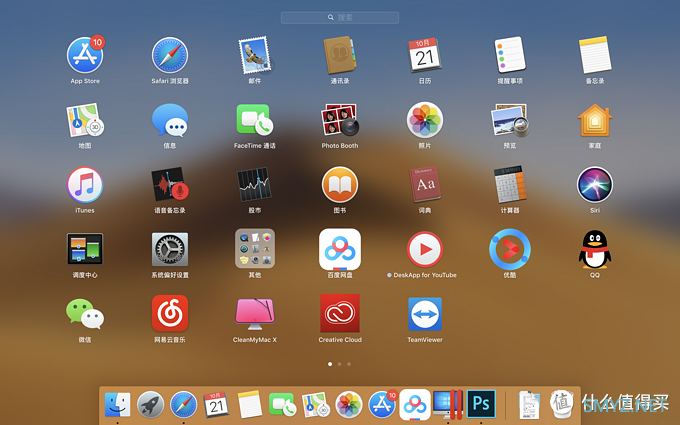Open Baidu Netdisk from the Dock
Image resolution: width=680 pixels, height=425 pixels.
coord(415,405)
